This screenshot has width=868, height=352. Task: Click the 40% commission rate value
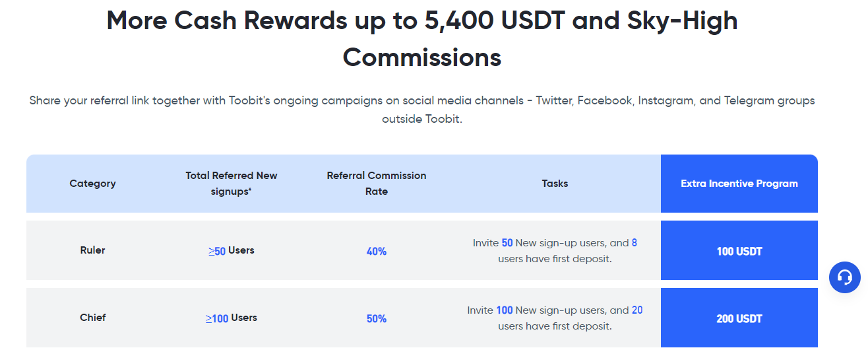pyautogui.click(x=377, y=252)
